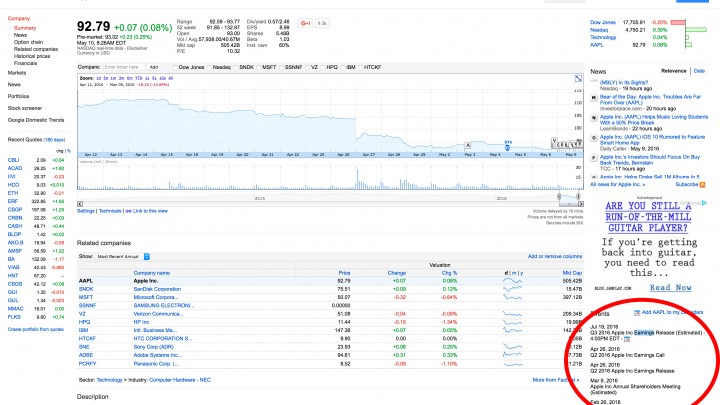Toggle the HPQ compare checkbox
Screen dimensions: 720x405
click(322, 68)
